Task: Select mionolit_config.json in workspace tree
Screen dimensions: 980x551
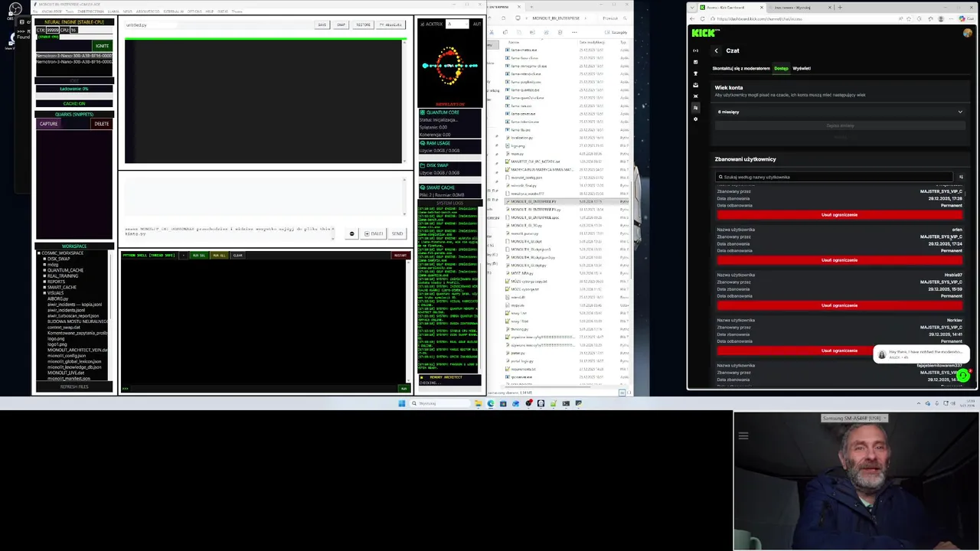Action: [x=67, y=356]
